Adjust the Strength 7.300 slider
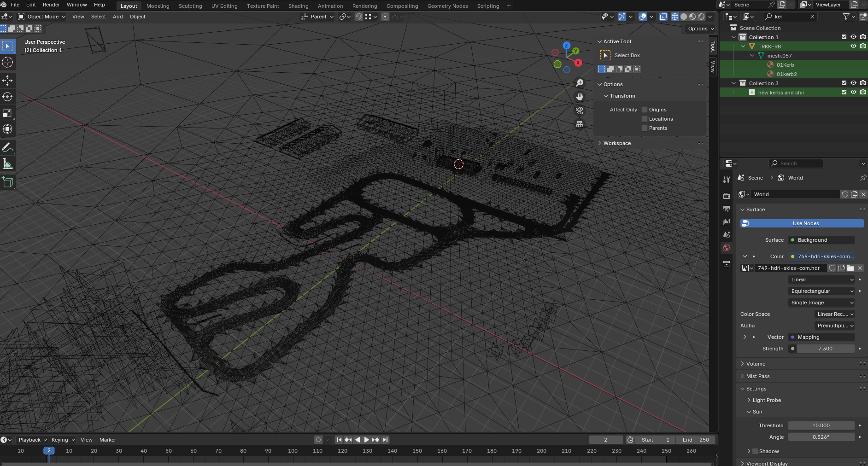Screen dimensions: 868x466 click(825, 349)
